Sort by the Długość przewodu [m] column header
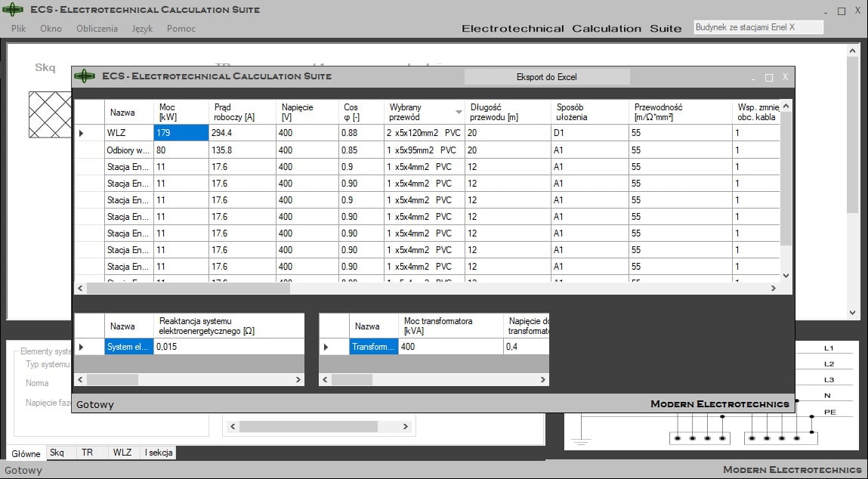Viewport: 868px width, 479px height. 508,113
